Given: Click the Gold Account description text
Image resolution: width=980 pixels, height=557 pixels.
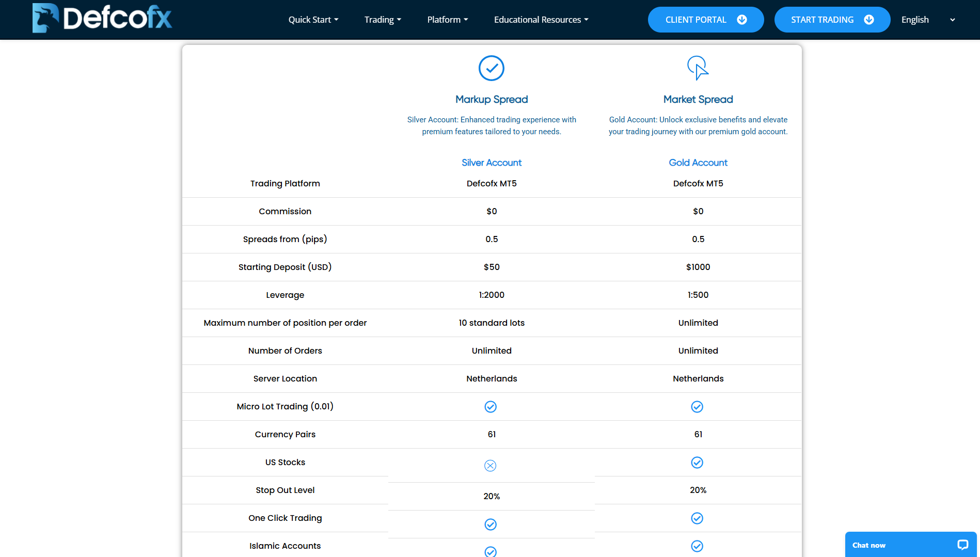Looking at the screenshot, I should tap(698, 125).
